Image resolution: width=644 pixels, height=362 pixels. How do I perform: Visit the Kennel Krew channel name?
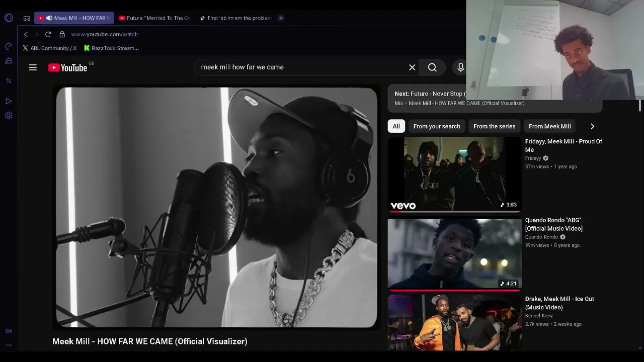point(539,316)
